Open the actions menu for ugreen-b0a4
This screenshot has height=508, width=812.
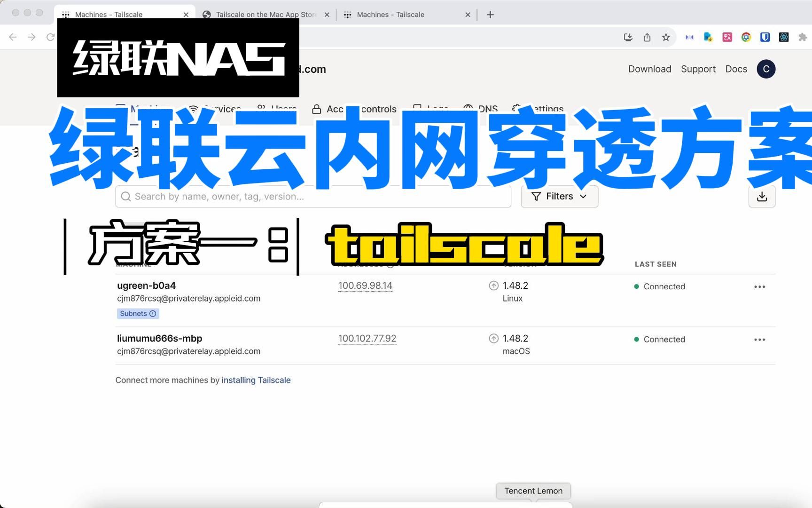coord(760,286)
